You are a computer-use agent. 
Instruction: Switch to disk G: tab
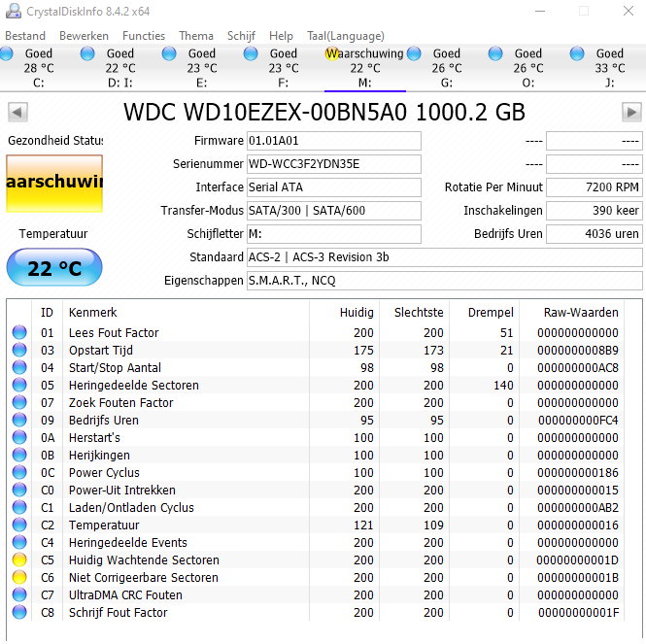(x=446, y=68)
